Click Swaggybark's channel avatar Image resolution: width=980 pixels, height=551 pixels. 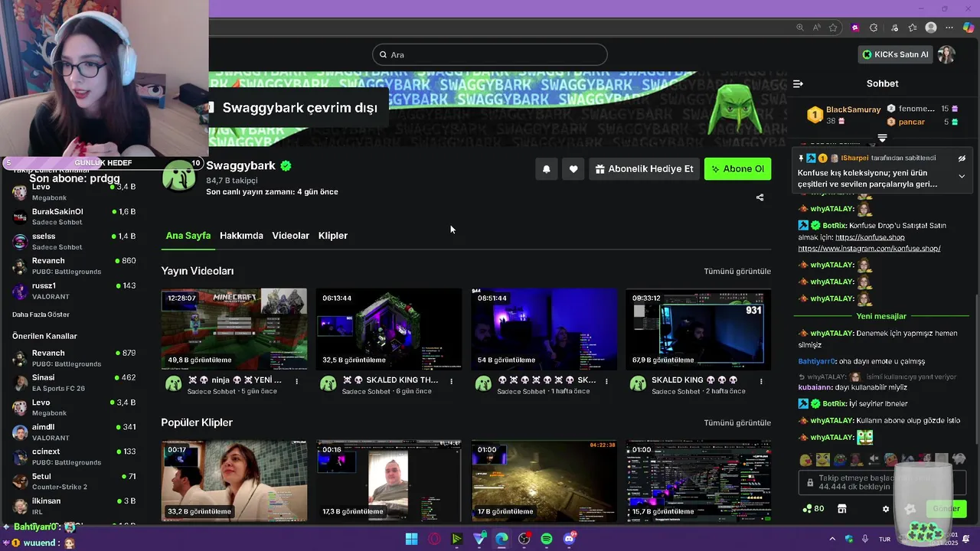[x=178, y=176]
